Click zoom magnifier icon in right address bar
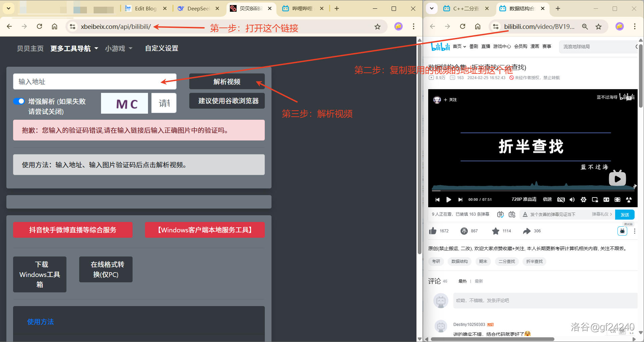Screen dimensions: 644x342 585,26
